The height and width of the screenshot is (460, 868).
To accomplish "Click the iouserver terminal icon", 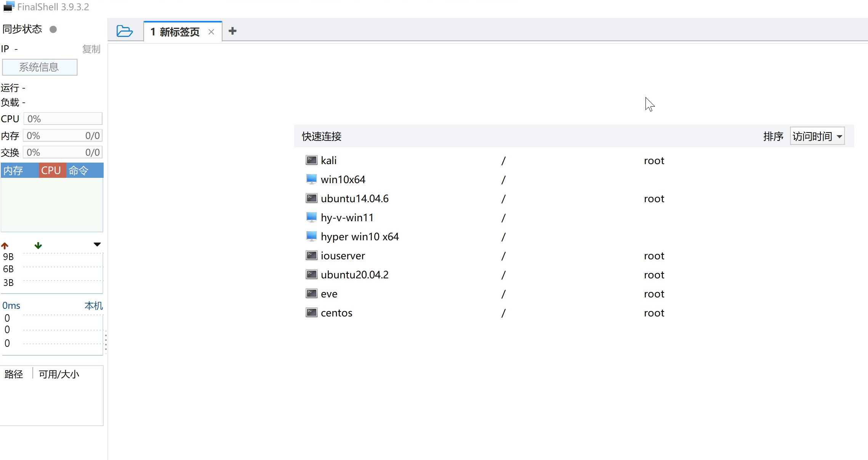I will tap(312, 256).
